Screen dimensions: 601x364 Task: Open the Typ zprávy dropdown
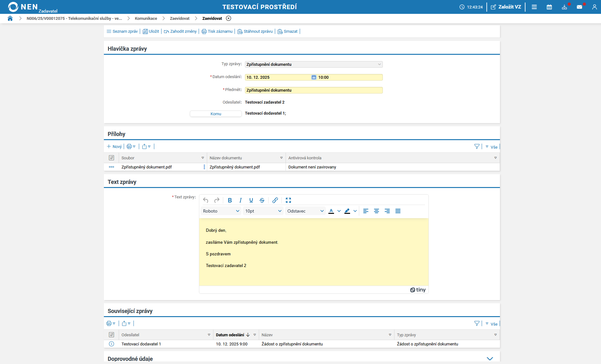point(314,64)
